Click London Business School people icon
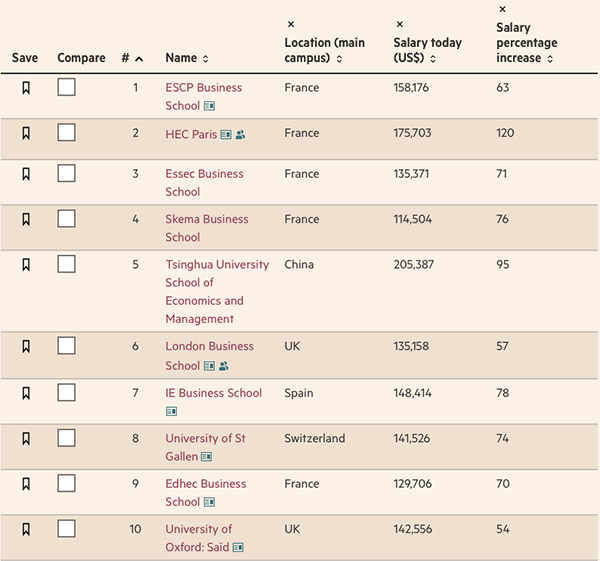Viewport: 600px width, 561px height. click(x=224, y=366)
